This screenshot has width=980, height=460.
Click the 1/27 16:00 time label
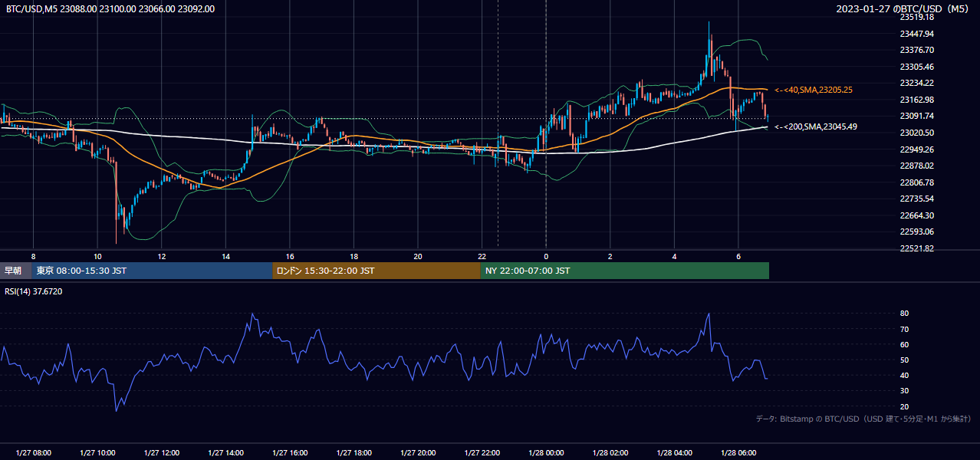pos(290,453)
